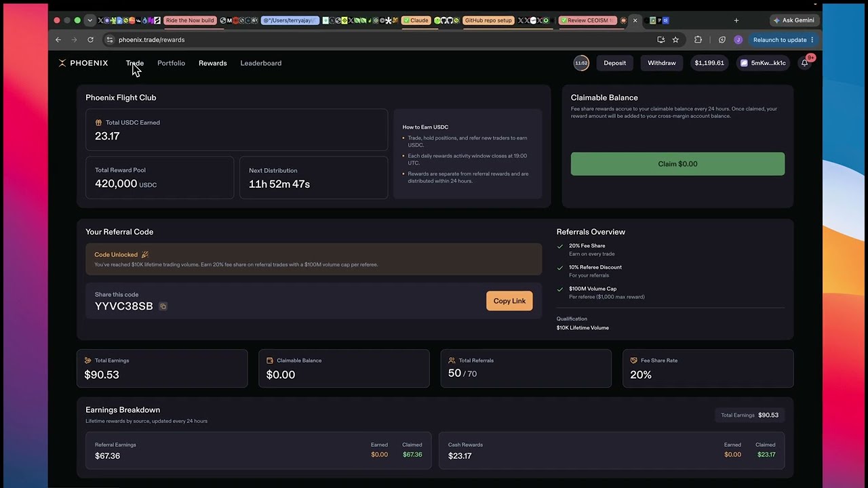868x488 pixels.
Task: Open the Chrome profile avatar J
Action: click(x=738, y=40)
